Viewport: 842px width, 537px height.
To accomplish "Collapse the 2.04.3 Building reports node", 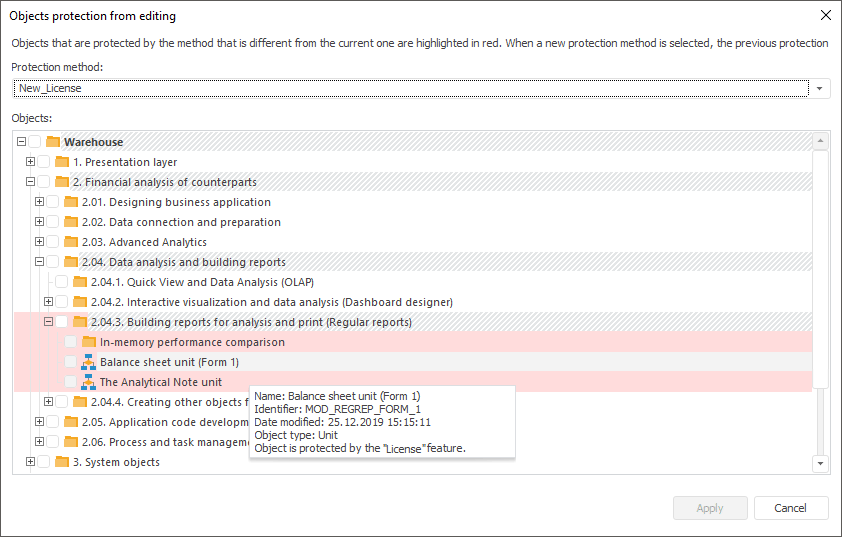I will [x=48, y=322].
